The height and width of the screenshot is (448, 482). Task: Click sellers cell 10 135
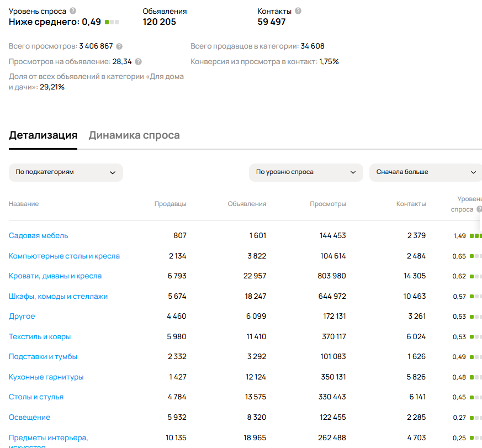[x=176, y=438]
